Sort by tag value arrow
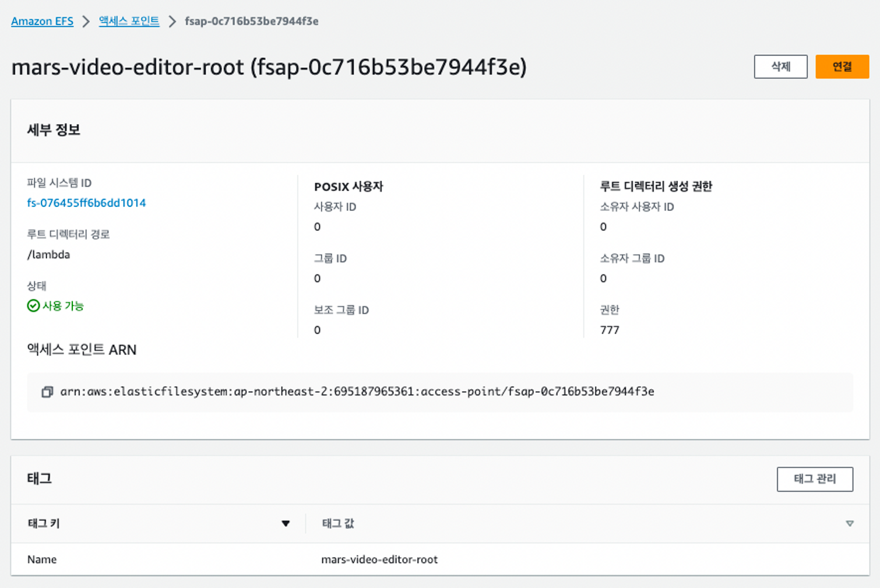The height and width of the screenshot is (588, 880). click(x=850, y=523)
